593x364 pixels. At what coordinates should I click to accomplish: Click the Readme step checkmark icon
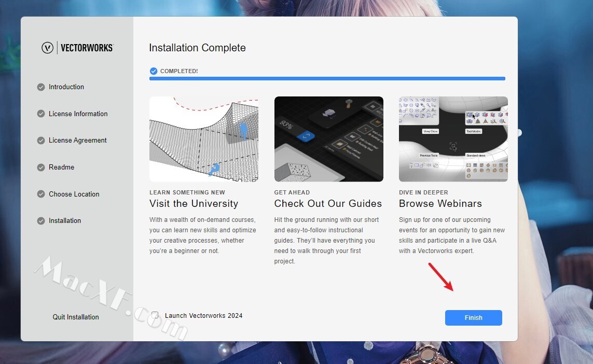pos(41,167)
